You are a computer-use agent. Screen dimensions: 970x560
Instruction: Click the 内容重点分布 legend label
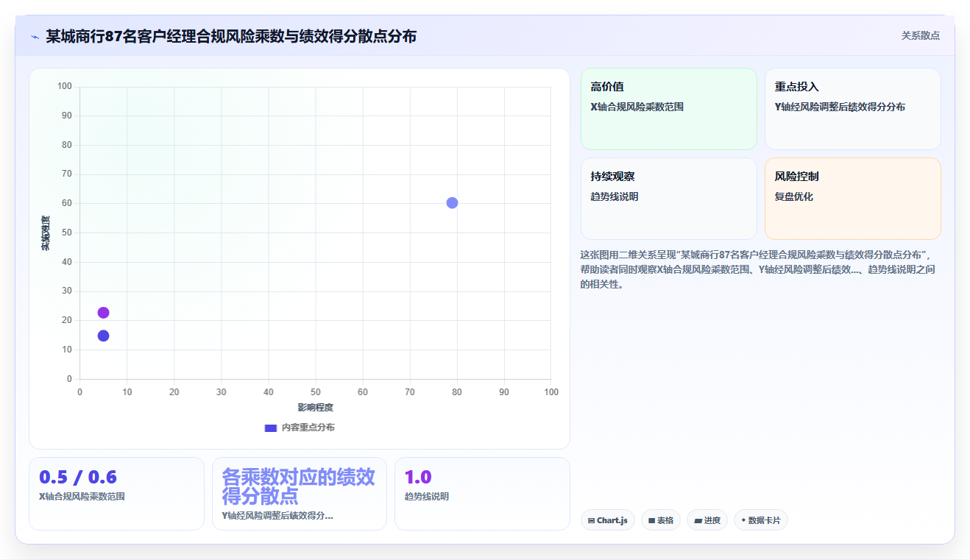[x=308, y=428]
